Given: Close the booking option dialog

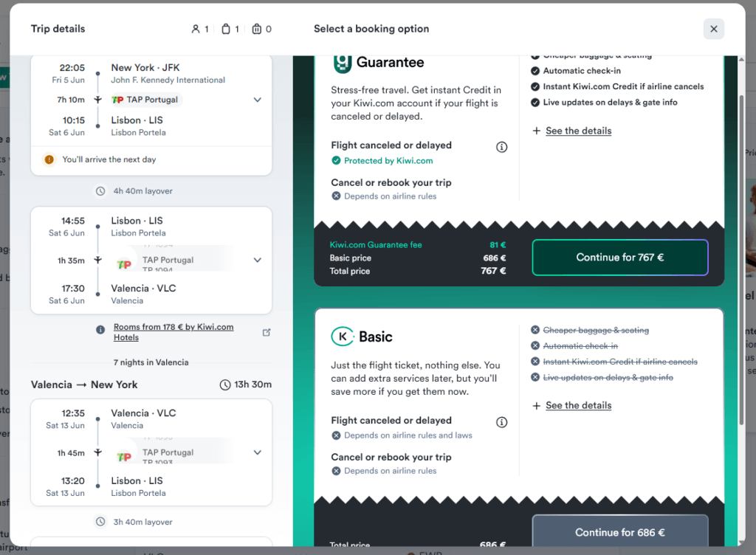Looking at the screenshot, I should (713, 29).
